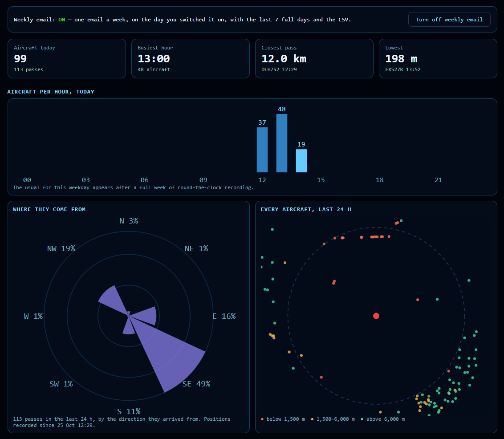Select the Closest pass 12.0 km card
Viewport: 504px width, 439px height.
(x=314, y=58)
